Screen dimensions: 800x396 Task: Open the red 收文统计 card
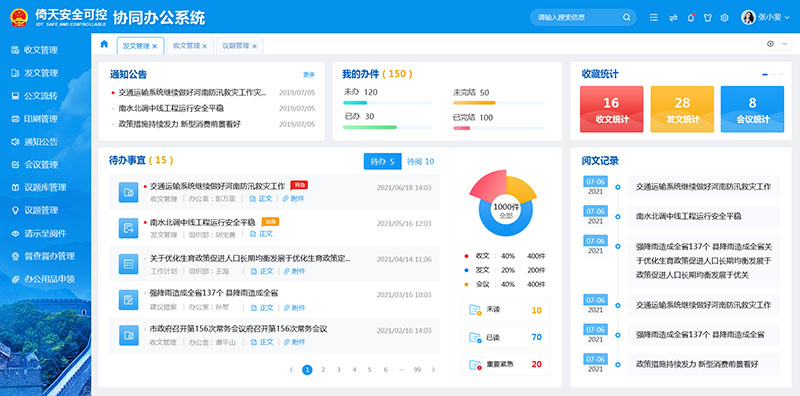(612, 109)
